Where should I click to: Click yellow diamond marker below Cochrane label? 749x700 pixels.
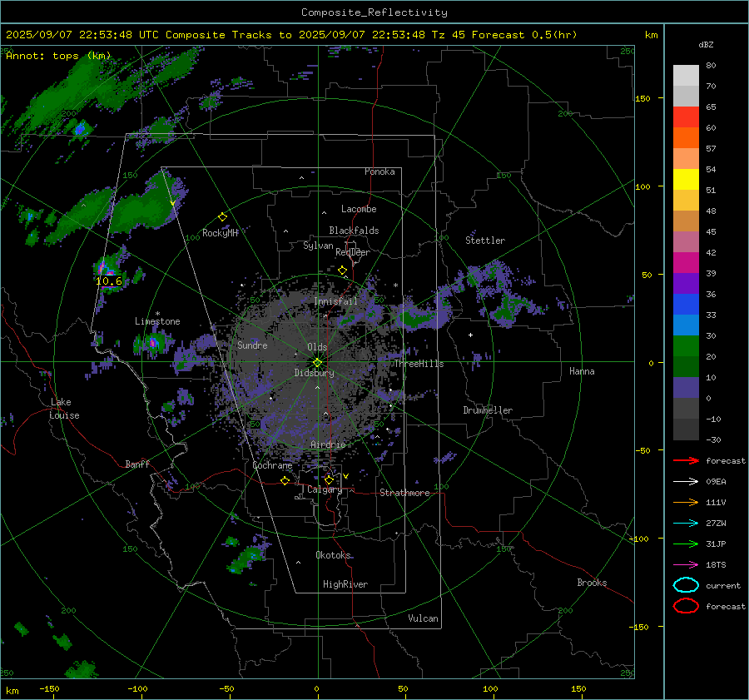(285, 481)
